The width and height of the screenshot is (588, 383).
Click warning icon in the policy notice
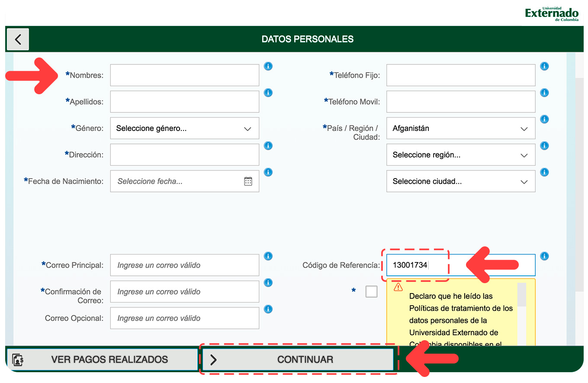click(398, 287)
